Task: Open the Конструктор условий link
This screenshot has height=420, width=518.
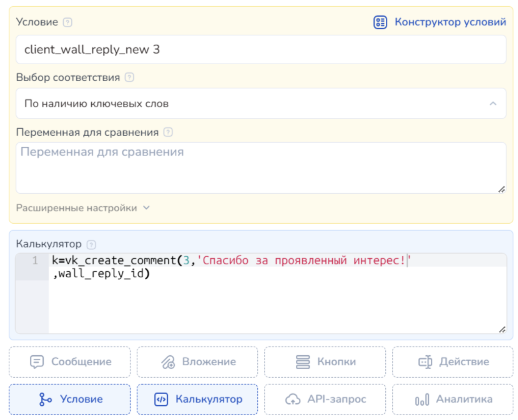Action: click(x=450, y=22)
